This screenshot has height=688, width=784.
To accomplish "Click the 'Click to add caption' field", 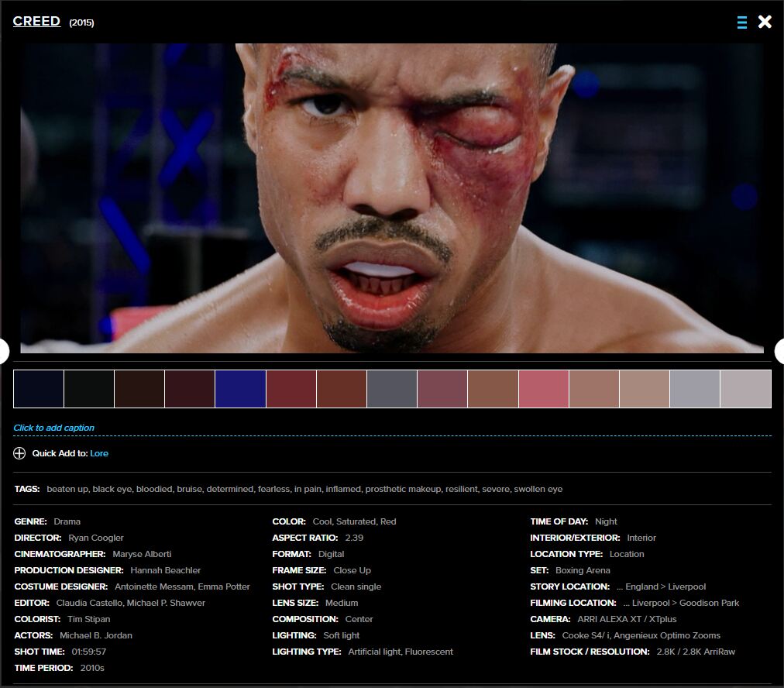I will tap(53, 428).
